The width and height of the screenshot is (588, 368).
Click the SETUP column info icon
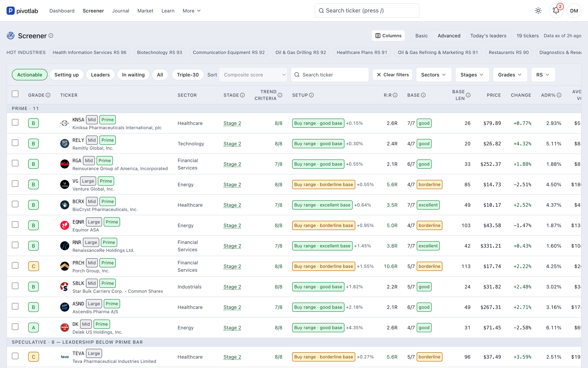pos(311,95)
